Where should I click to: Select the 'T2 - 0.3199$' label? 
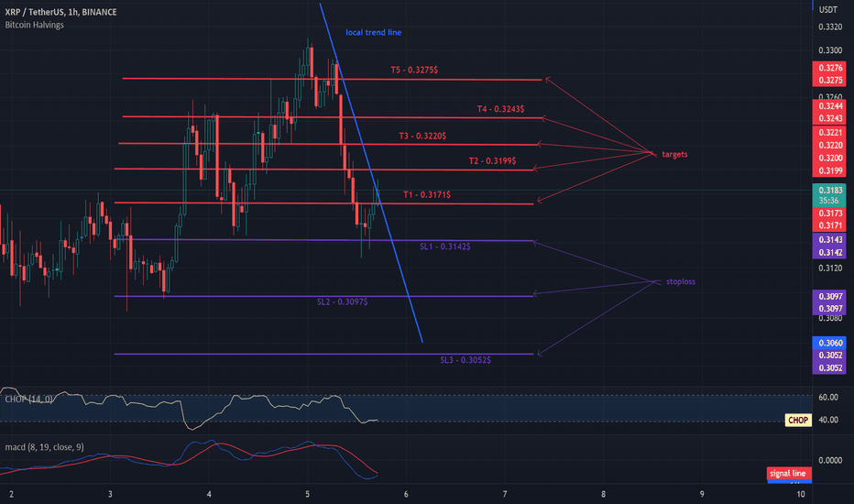[x=492, y=160]
